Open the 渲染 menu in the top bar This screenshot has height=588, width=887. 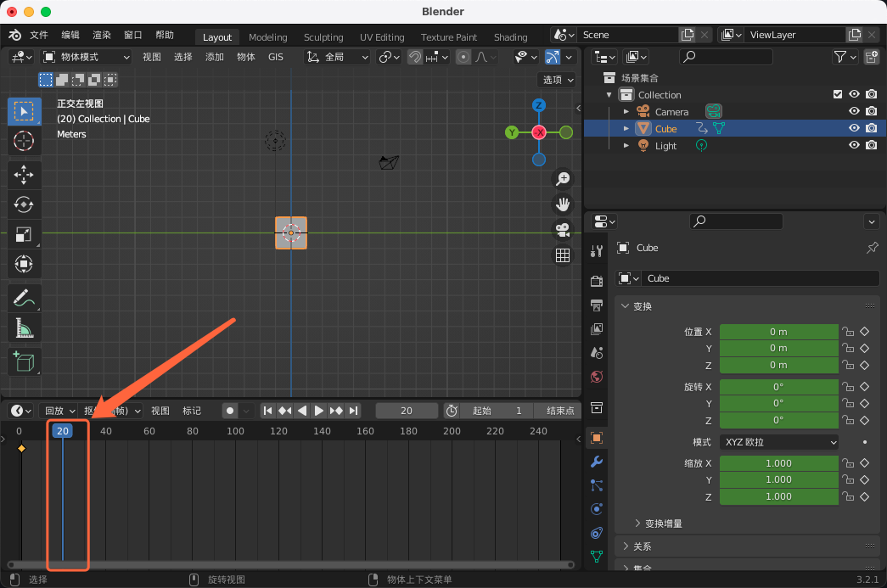[x=101, y=35]
